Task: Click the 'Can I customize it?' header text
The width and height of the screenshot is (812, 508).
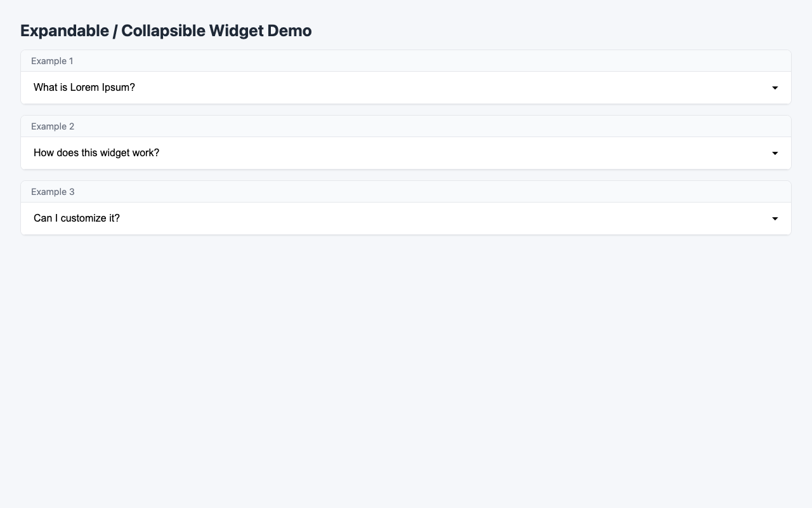Action: [x=77, y=218]
